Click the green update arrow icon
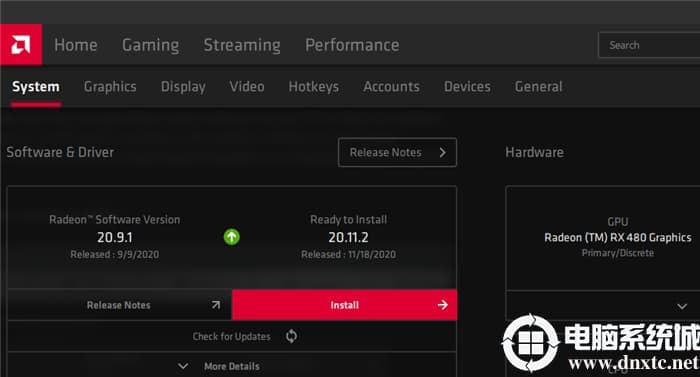 tap(232, 237)
